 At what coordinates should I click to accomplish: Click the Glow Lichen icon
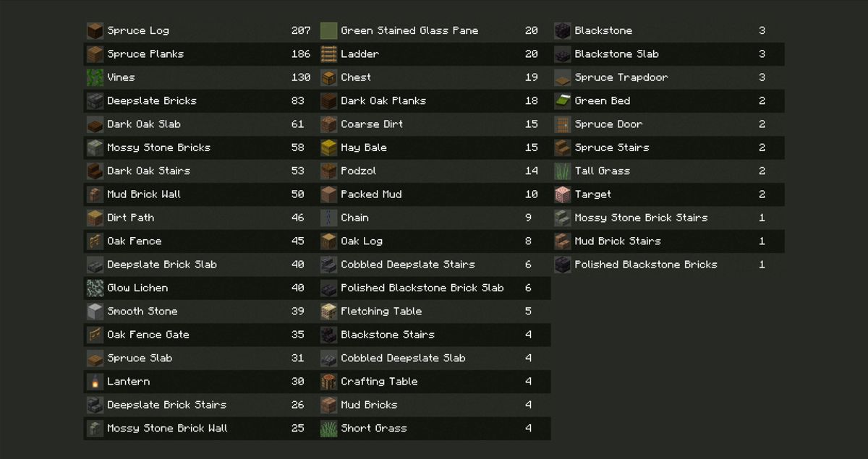pos(95,288)
